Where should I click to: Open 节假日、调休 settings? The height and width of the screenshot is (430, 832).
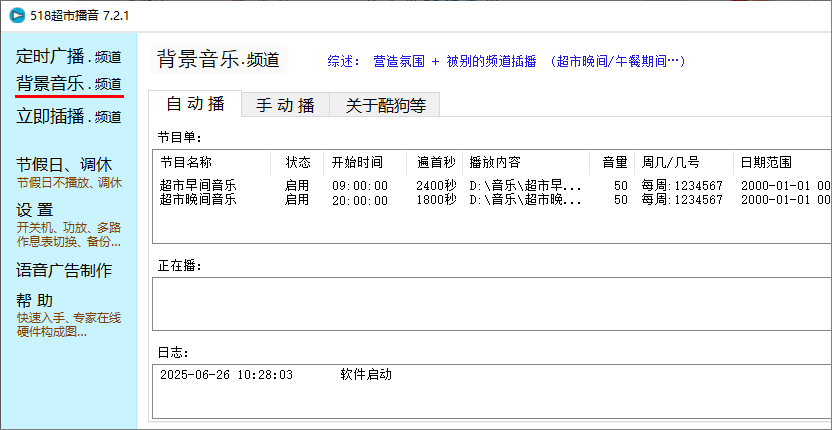[64, 164]
